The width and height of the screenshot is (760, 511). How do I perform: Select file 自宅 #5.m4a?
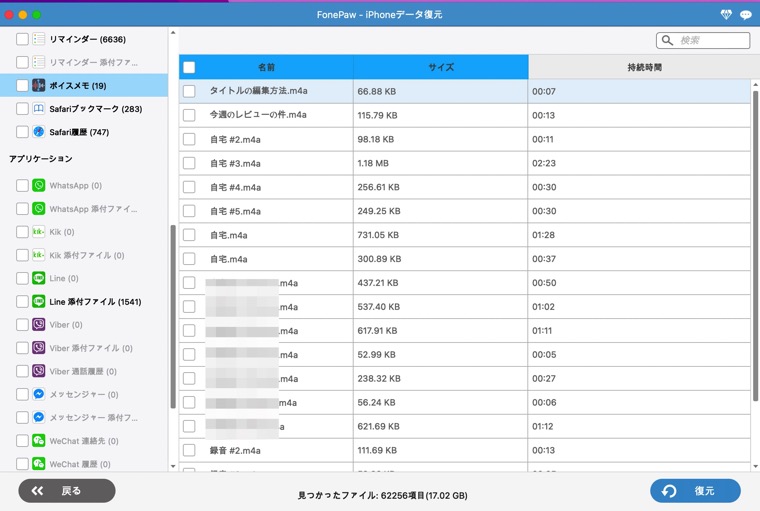point(235,211)
